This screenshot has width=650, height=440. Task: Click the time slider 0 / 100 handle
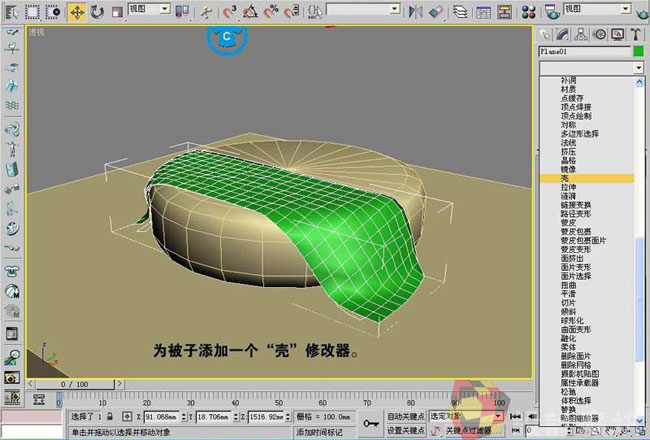[75, 384]
